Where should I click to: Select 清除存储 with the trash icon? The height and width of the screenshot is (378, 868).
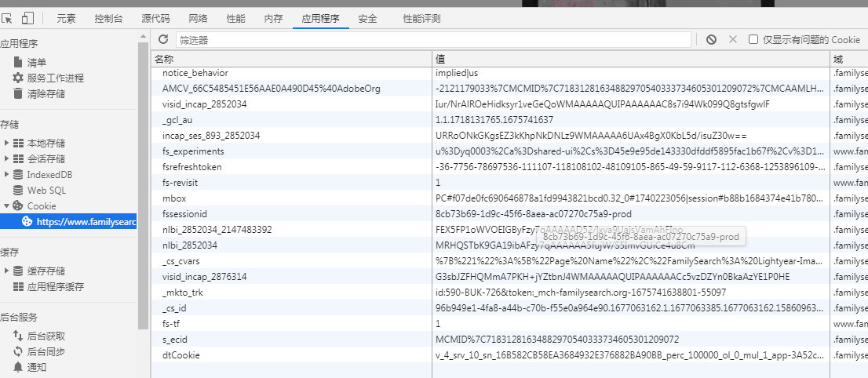point(46,93)
